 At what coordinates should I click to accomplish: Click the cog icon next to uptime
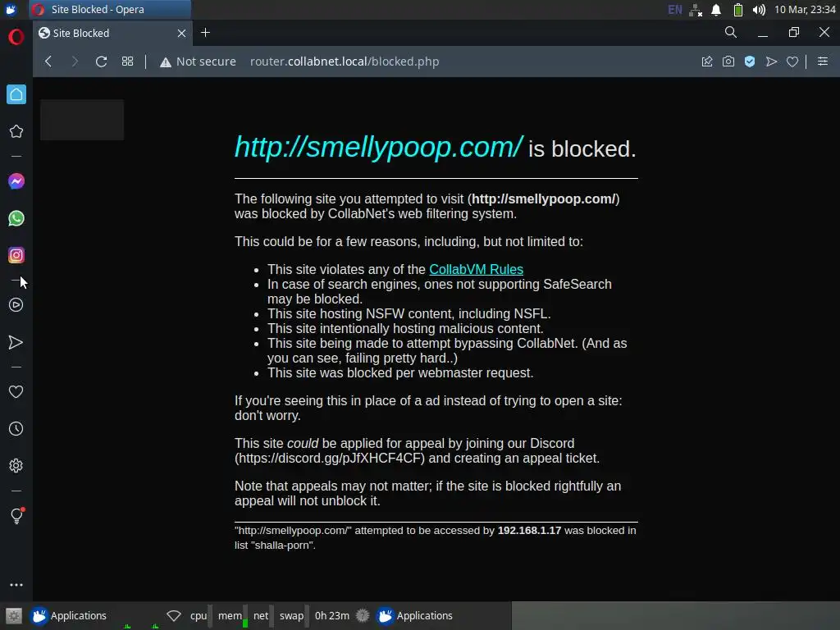[363, 615]
